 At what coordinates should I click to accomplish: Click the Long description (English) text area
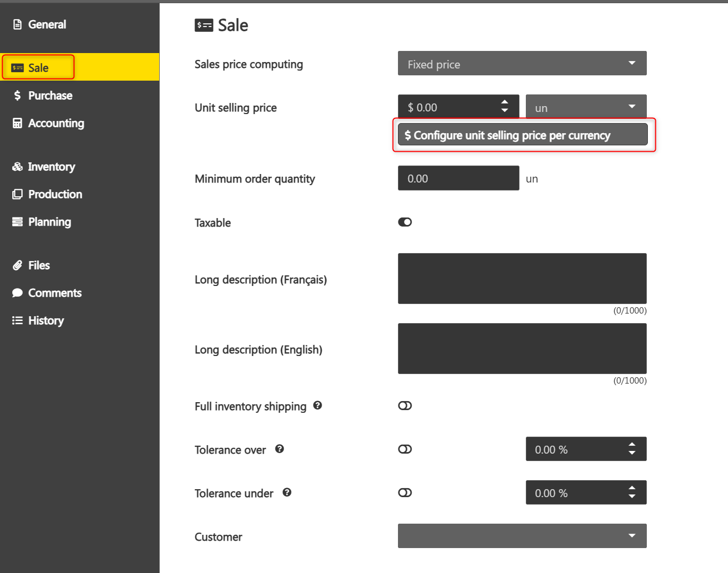tap(522, 349)
